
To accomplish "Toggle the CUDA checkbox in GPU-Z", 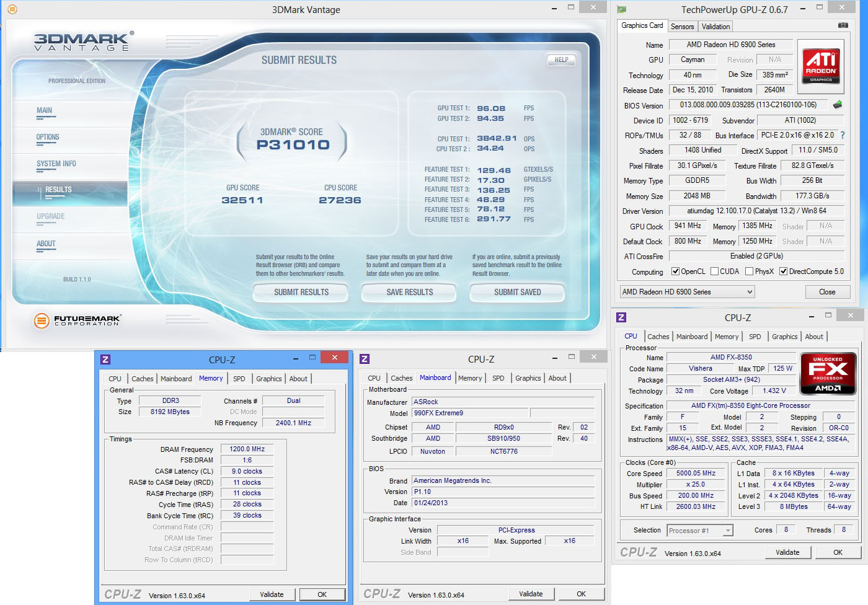I will click(714, 272).
